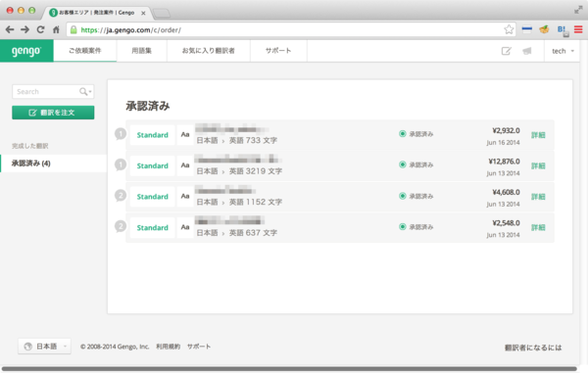This screenshot has height=373, width=588.
Task: Open the 日本語 language selector
Action: tap(44, 347)
